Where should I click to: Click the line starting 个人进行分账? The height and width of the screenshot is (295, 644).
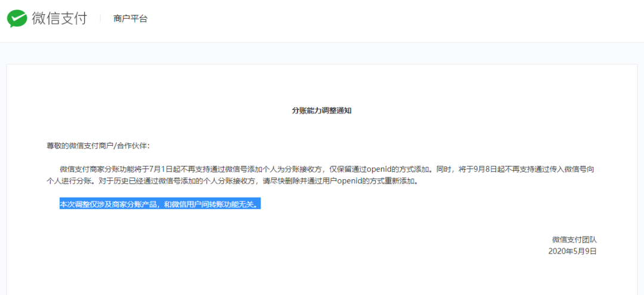(232, 181)
